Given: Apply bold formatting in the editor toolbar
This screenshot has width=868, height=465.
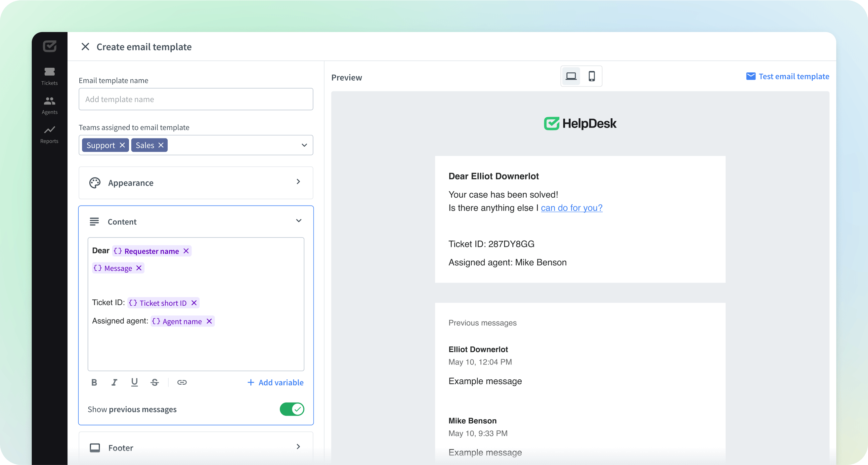Looking at the screenshot, I should tap(94, 382).
